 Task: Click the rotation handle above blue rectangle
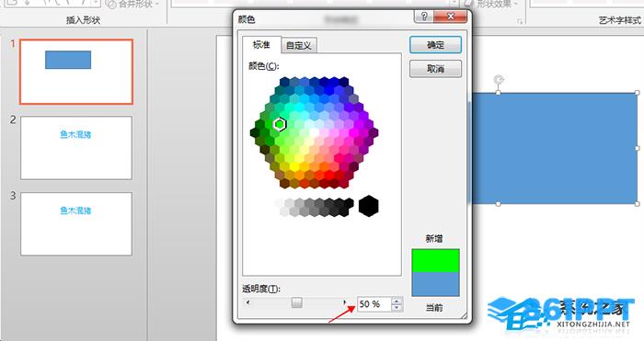(x=499, y=80)
